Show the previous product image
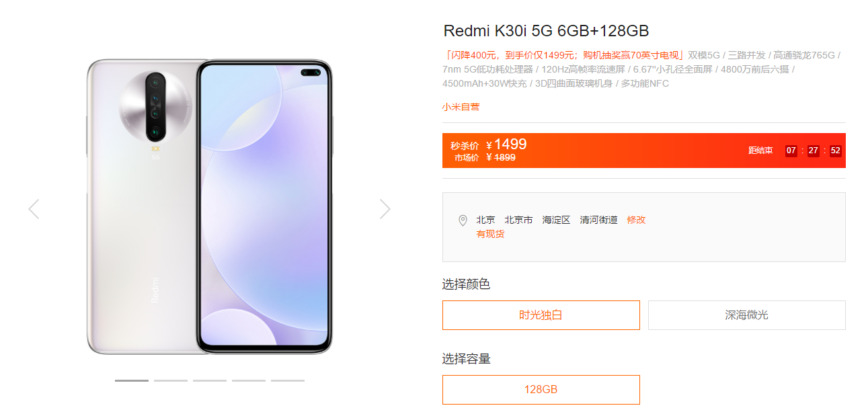Screen dimensions: 868x416 click(x=34, y=209)
